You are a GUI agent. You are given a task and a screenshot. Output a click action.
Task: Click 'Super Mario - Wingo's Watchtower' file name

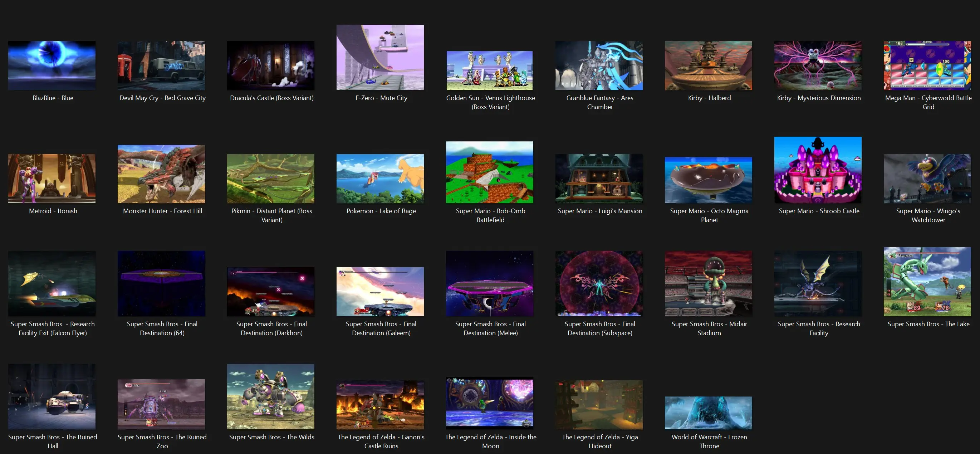coord(928,215)
